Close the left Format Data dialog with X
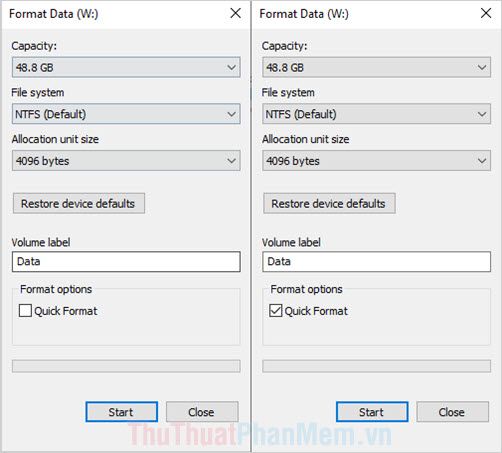Image resolution: width=502 pixels, height=453 pixels. (236, 13)
